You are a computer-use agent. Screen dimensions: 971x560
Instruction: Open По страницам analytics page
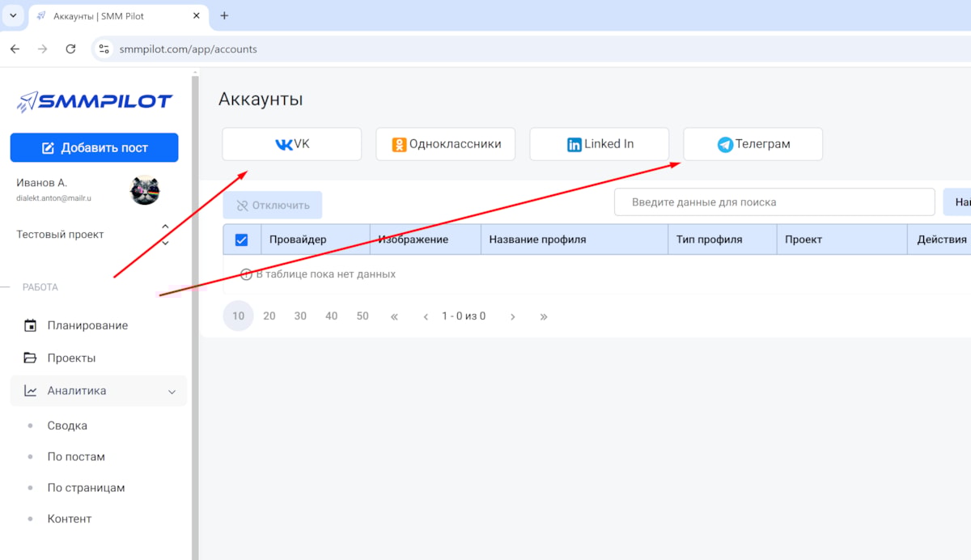coord(86,488)
